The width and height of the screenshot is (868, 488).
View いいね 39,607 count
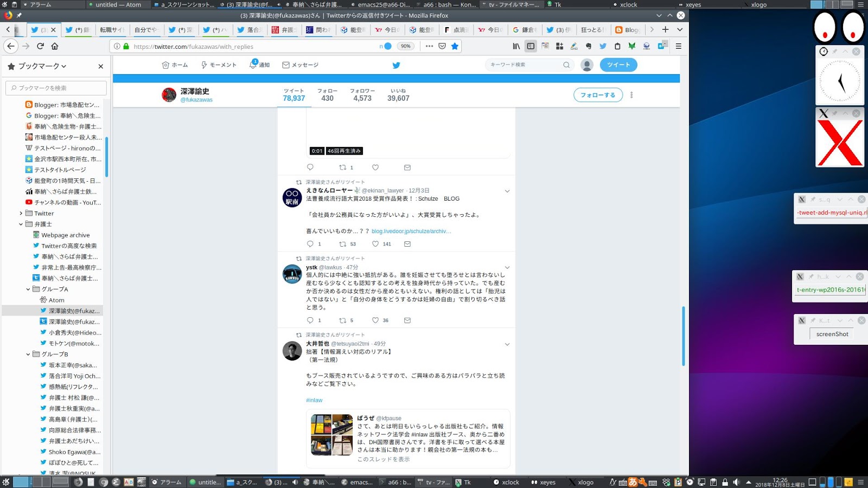tap(398, 95)
